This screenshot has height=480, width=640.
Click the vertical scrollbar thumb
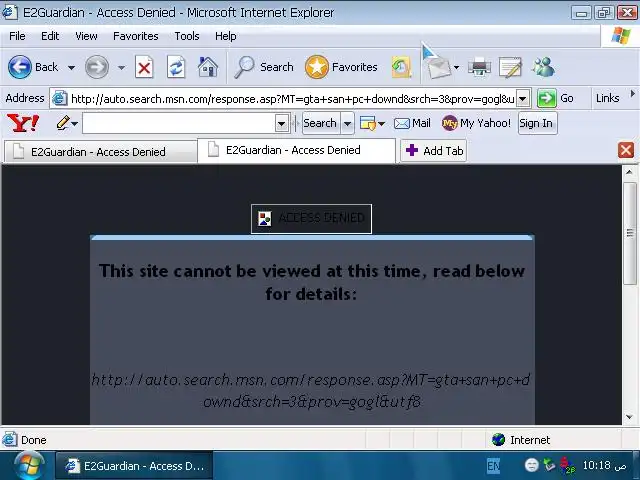pos(629,233)
